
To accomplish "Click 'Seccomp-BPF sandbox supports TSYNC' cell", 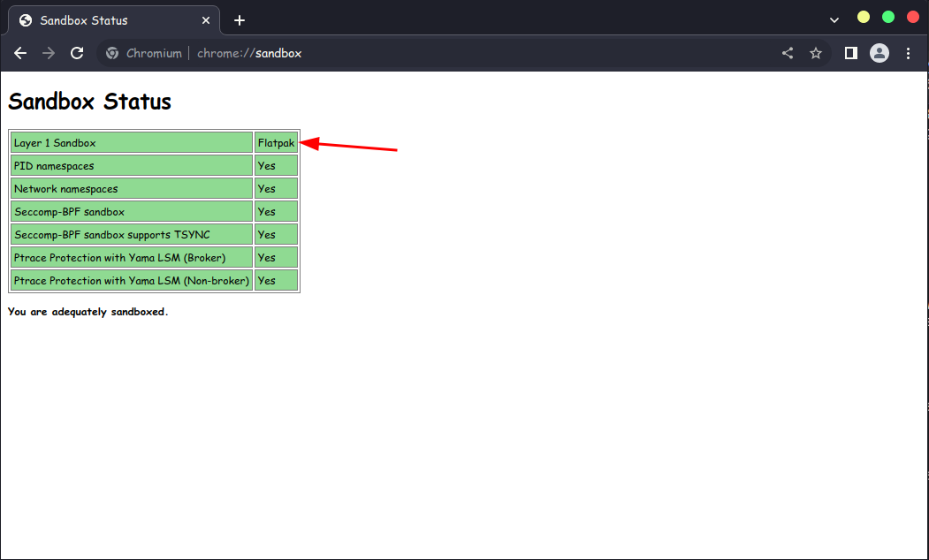I will (132, 234).
